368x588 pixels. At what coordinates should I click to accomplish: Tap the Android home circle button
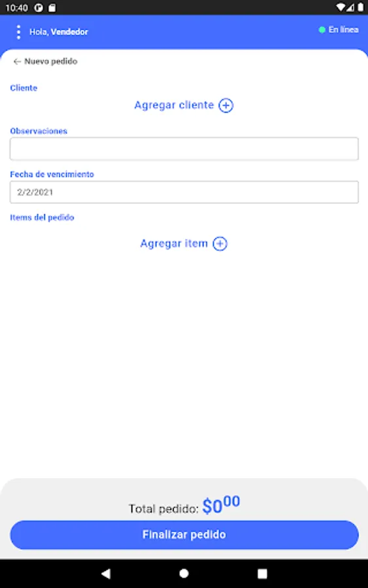coord(184,574)
